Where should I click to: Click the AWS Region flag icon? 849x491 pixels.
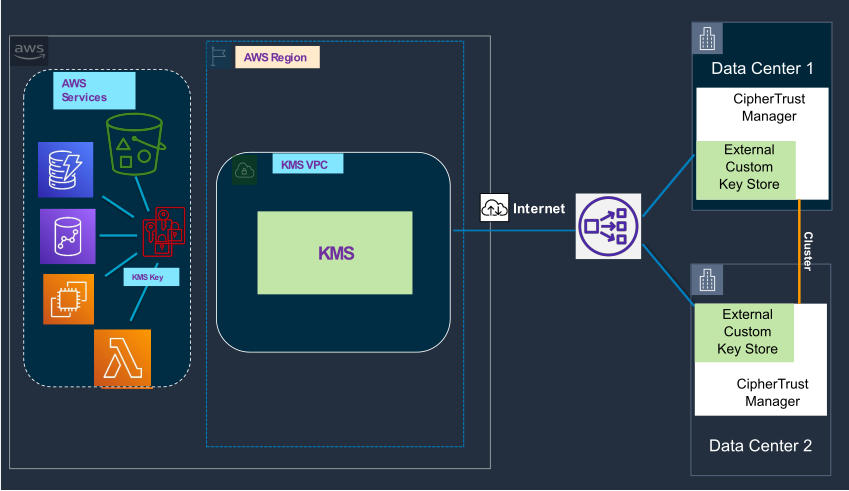click(x=220, y=56)
